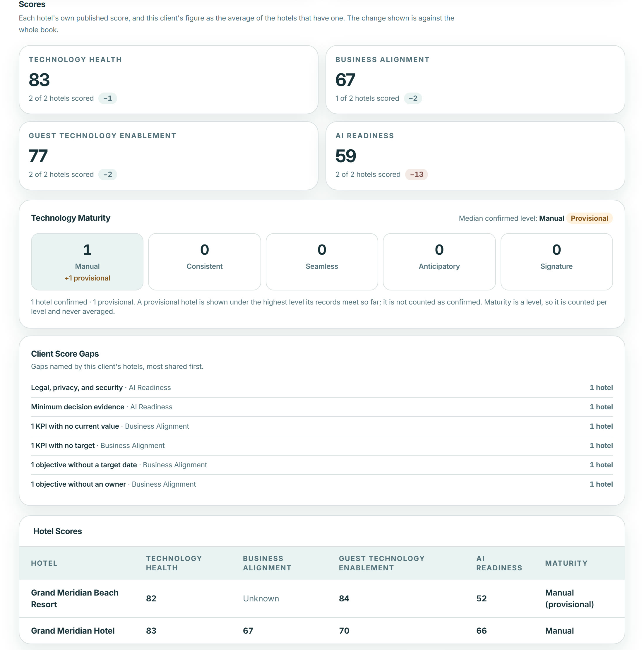Click the −13 change badge
This screenshot has width=644, height=650.
pos(416,174)
